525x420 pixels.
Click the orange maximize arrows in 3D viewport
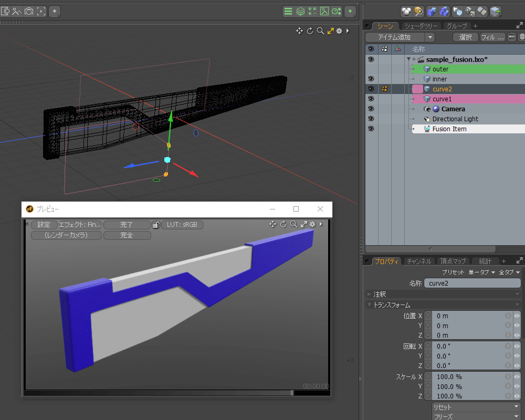tap(330, 31)
